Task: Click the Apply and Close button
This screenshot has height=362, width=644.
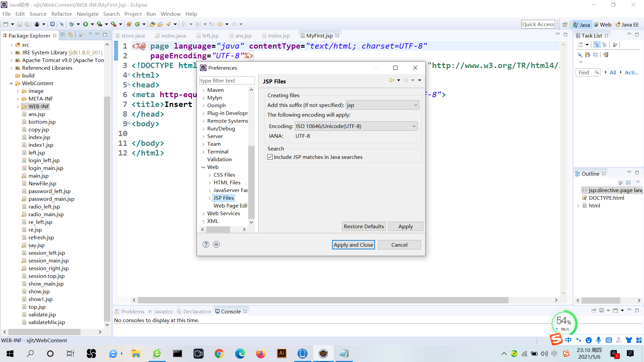Action: click(x=353, y=245)
